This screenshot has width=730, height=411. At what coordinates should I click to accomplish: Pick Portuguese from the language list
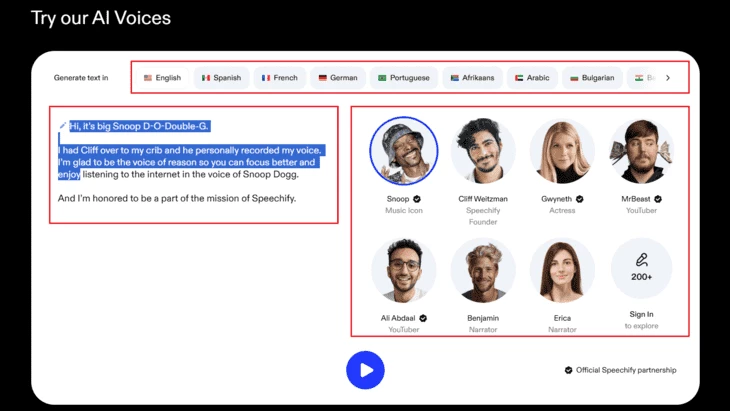404,78
